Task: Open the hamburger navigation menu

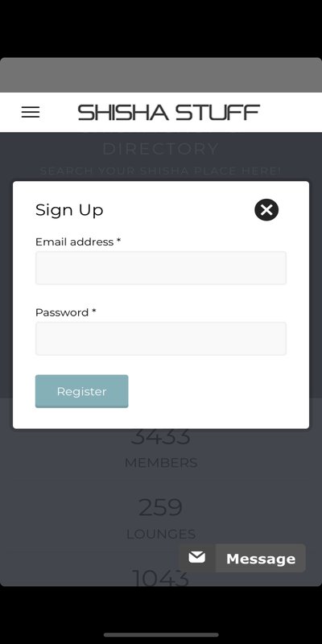Action: click(31, 112)
